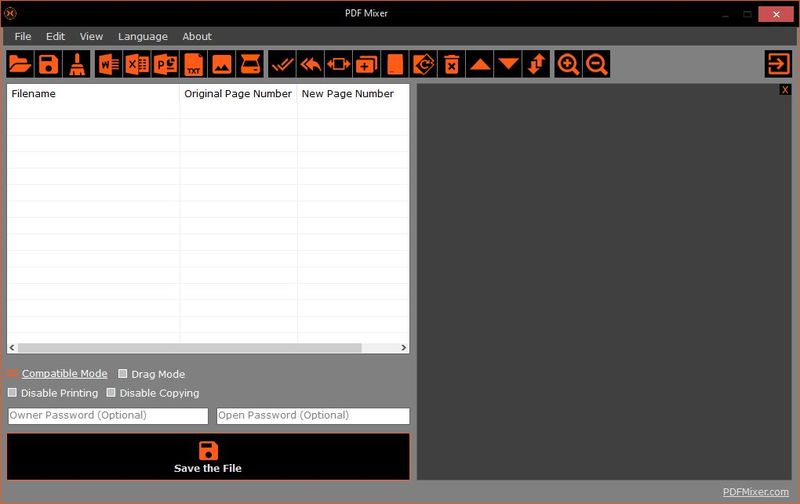Click the scrollbar left arrow

click(12, 348)
